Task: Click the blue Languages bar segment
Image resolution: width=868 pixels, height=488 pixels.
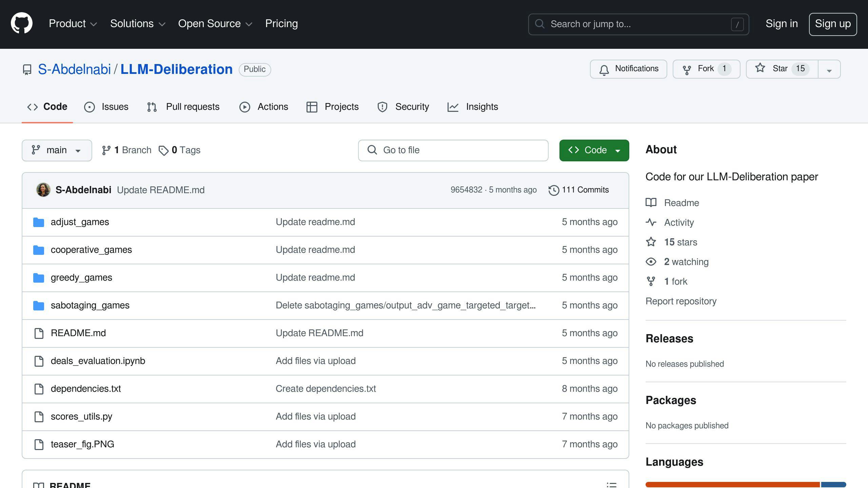Action: point(833,485)
